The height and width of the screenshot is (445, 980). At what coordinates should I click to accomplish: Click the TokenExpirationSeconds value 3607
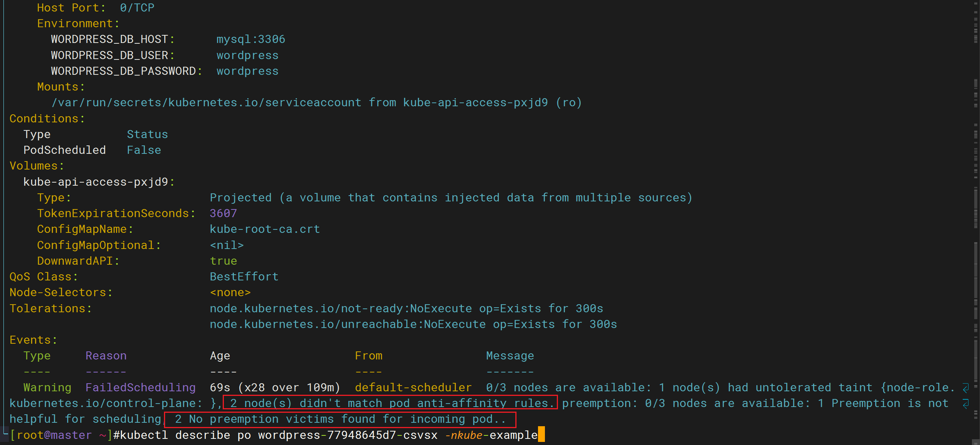(223, 213)
